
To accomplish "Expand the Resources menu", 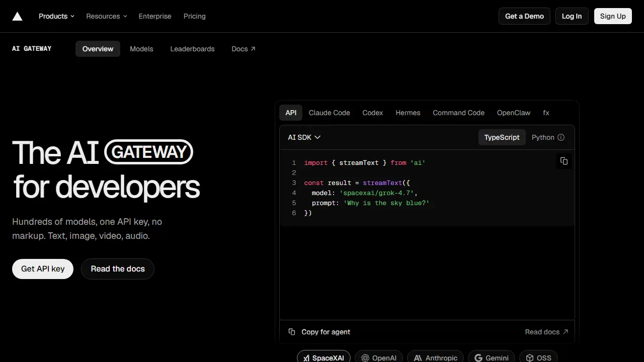I will (106, 16).
